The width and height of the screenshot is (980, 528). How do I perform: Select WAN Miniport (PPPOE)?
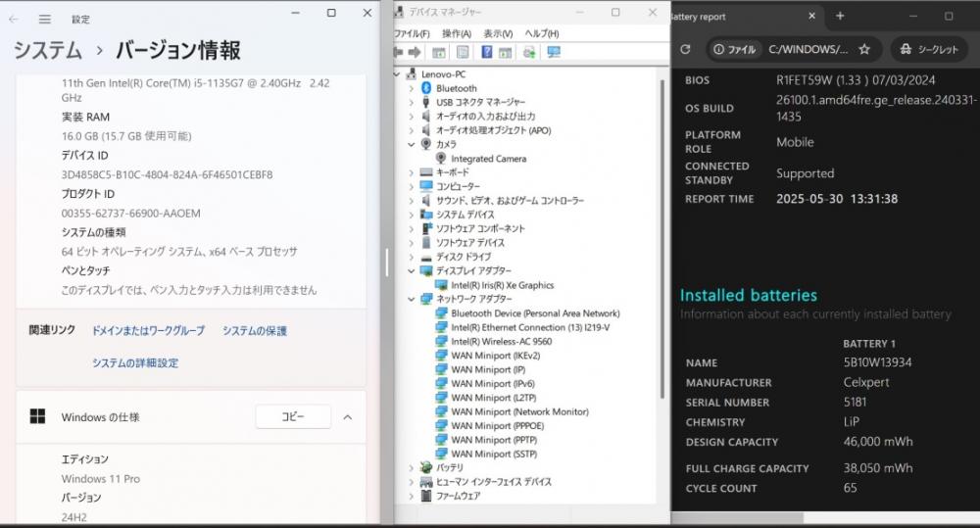497,426
